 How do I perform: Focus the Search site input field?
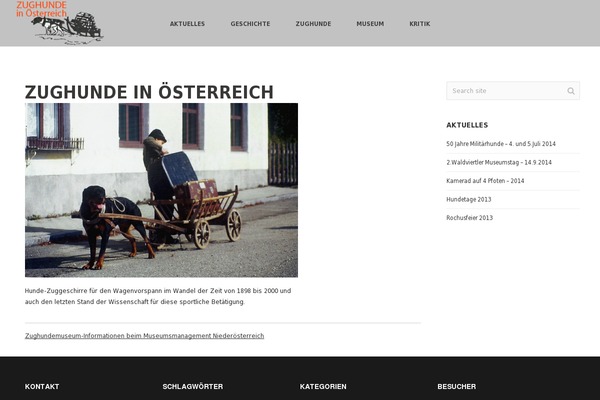513,91
